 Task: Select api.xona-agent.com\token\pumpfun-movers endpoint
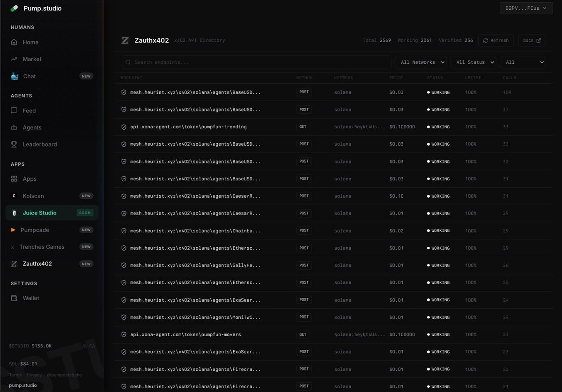185,334
